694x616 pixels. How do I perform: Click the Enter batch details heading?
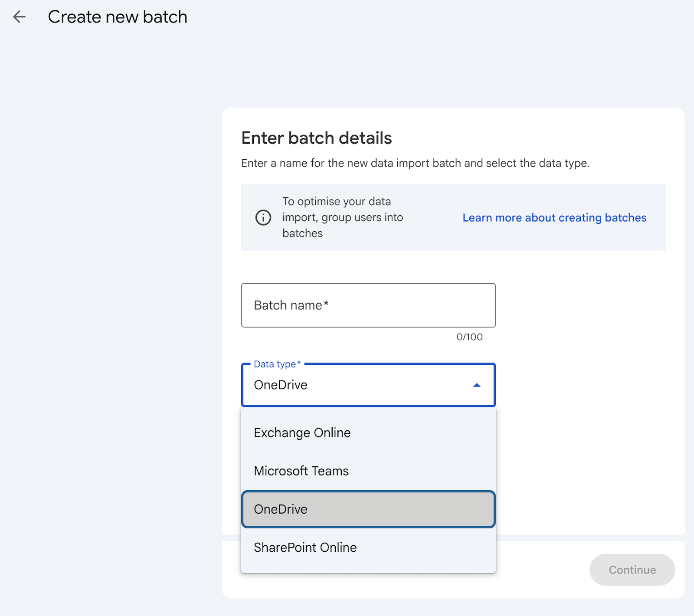click(x=317, y=138)
